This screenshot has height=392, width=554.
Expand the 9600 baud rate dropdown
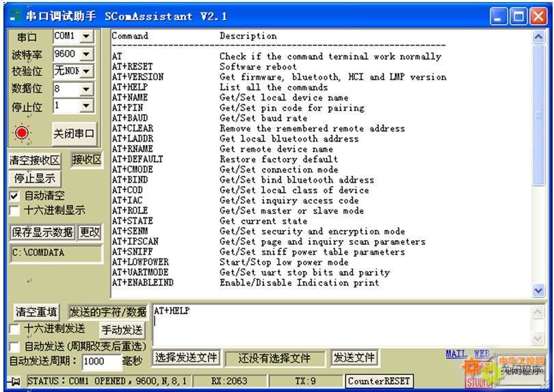[86, 53]
